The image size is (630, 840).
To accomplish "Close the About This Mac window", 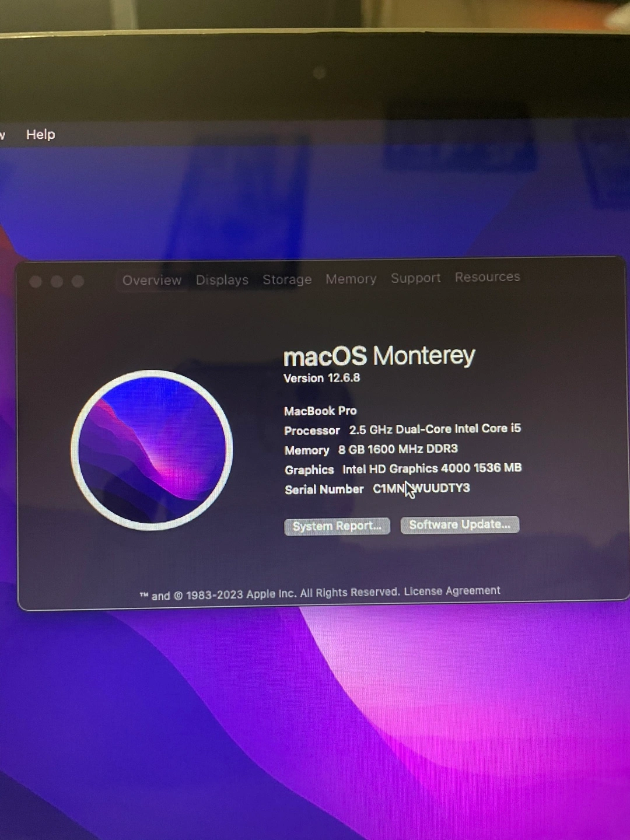I will pos(36,282).
